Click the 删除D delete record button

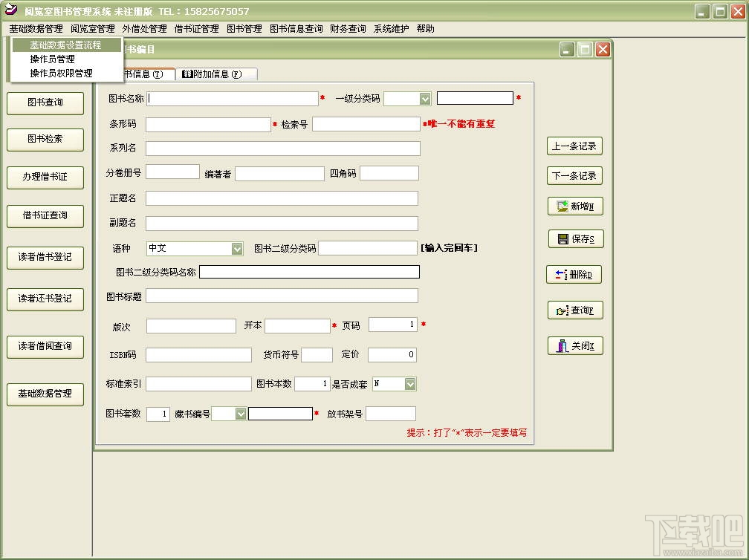(574, 275)
